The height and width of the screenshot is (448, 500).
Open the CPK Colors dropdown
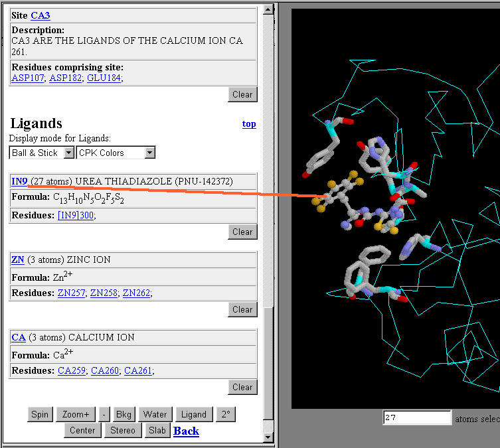[116, 153]
